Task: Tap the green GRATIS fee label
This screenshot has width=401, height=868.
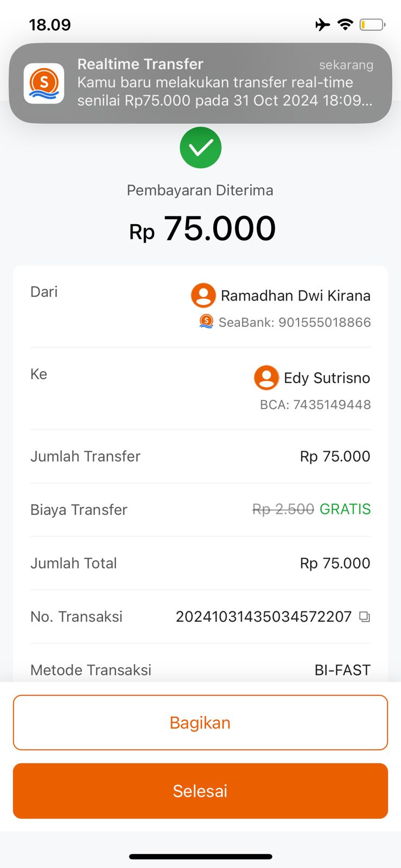Action: click(345, 509)
